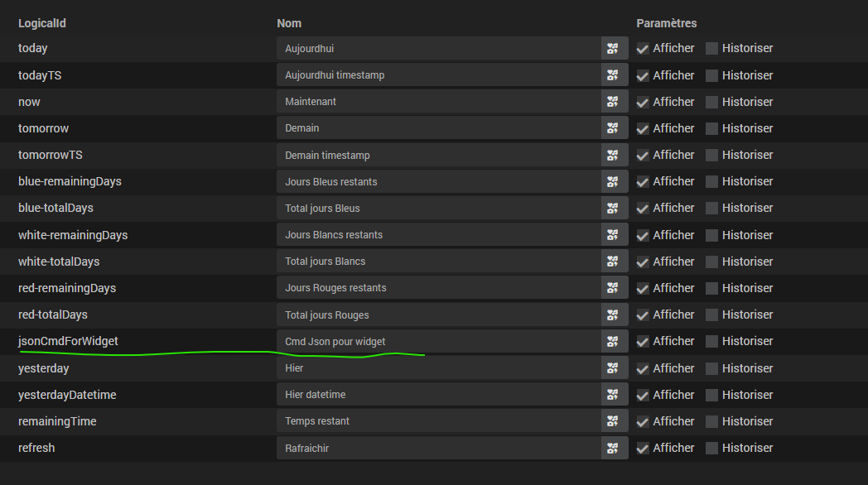Viewport: 868px width, 485px height.
Task: Open icon chooser for Demain command
Action: click(x=613, y=128)
